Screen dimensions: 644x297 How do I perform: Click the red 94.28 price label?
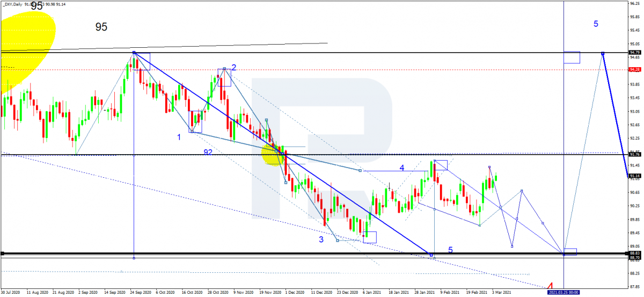pos(634,70)
